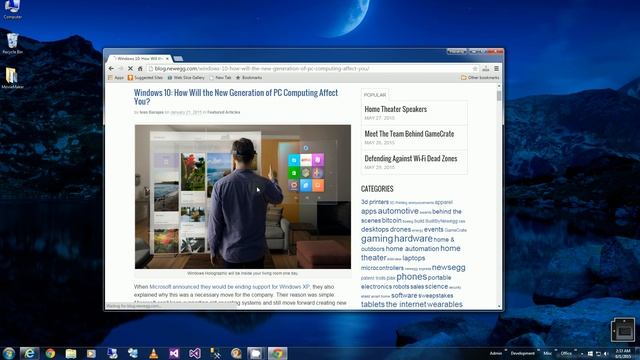Screen dimensions: 640x360
Task: Click the page's vertical scrollbar thumb
Action: (x=499, y=96)
